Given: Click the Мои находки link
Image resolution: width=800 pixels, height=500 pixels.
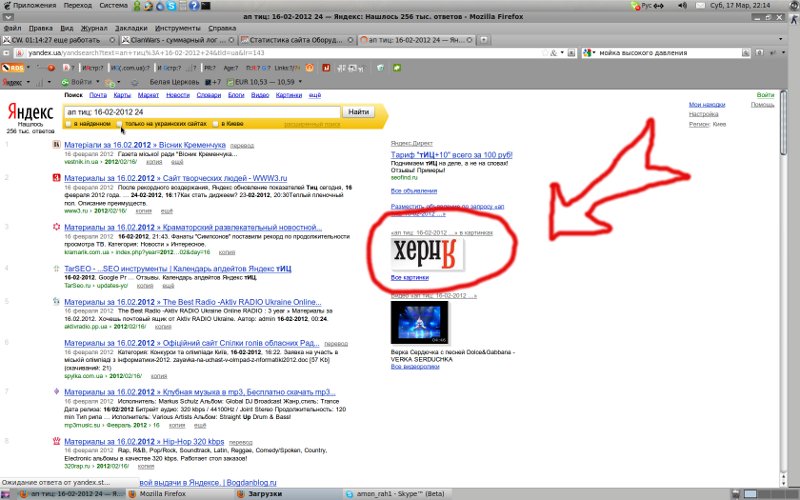Looking at the screenshot, I should (x=707, y=105).
